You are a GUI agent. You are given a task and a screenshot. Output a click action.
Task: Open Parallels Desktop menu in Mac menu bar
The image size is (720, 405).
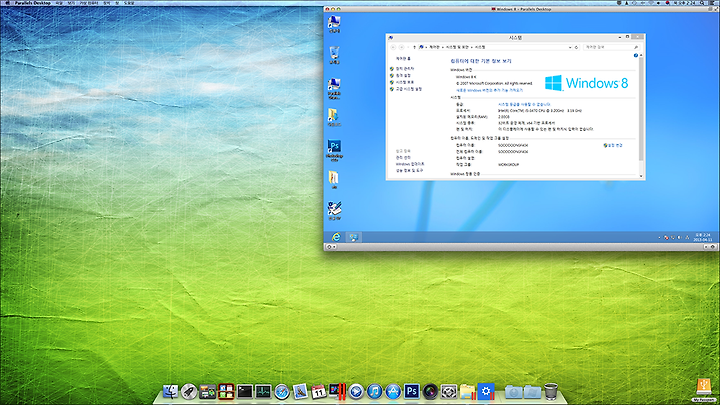click(33, 3)
